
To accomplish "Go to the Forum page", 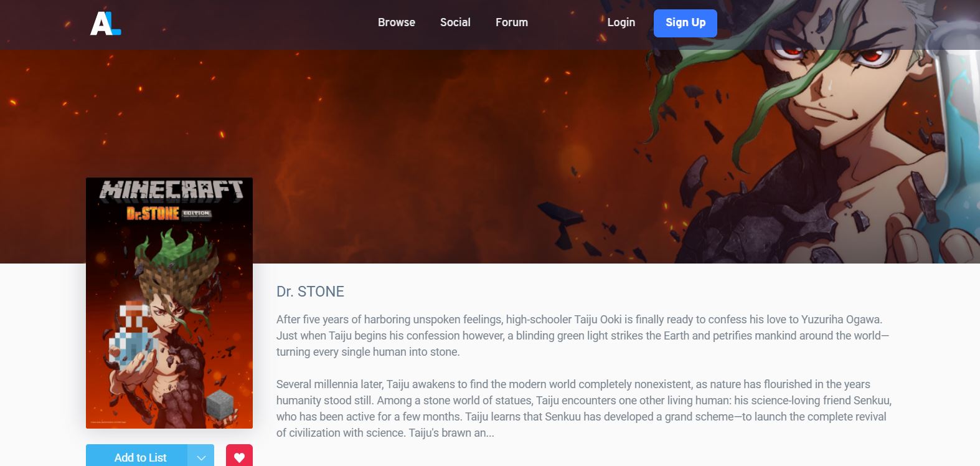I will (512, 22).
